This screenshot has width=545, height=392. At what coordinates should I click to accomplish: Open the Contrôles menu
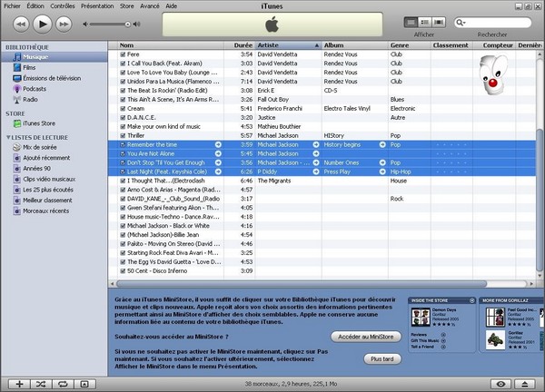pyautogui.click(x=63, y=6)
